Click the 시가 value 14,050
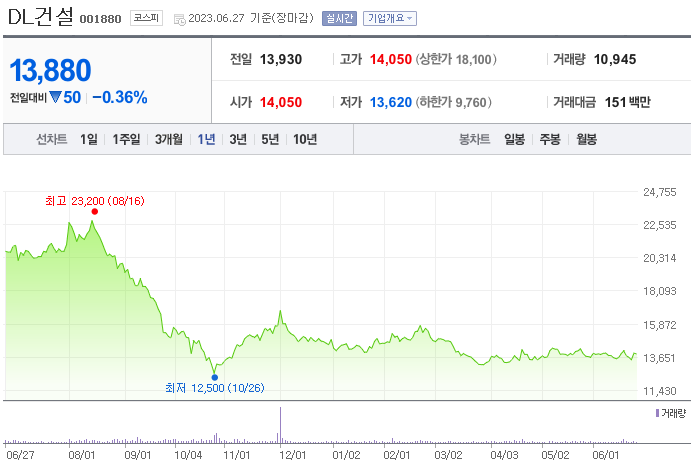The width and height of the screenshot is (691, 471). coord(281,102)
